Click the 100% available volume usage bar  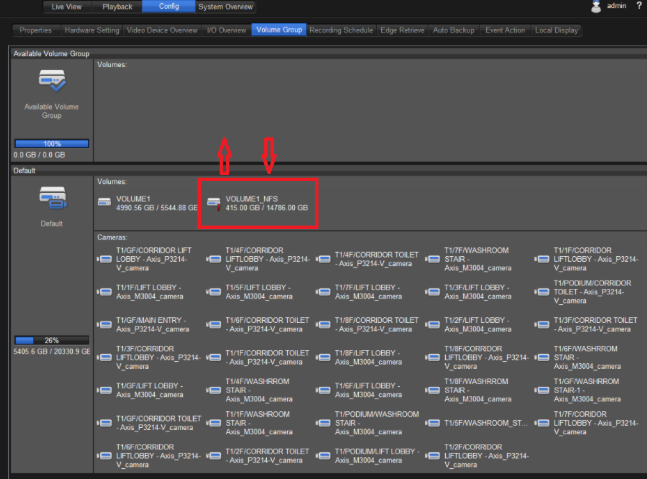click(51, 144)
